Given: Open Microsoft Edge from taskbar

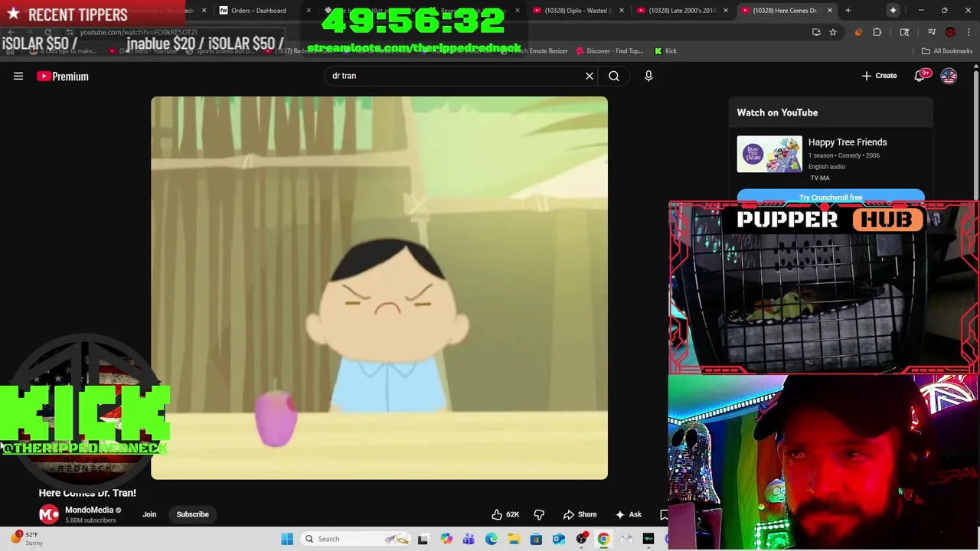Looking at the screenshot, I should (492, 539).
